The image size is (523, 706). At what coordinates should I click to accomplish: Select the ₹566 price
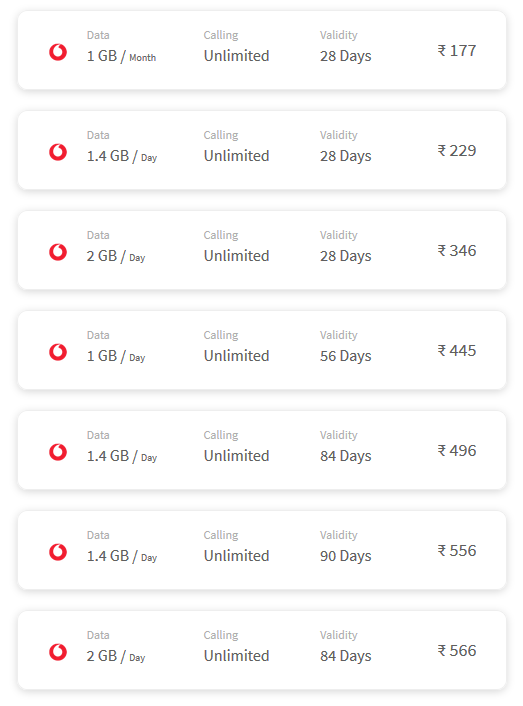coord(457,650)
